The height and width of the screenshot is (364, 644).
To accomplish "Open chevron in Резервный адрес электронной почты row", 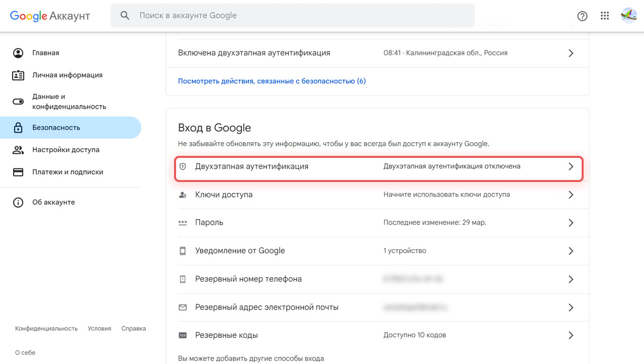I will 571,307.
